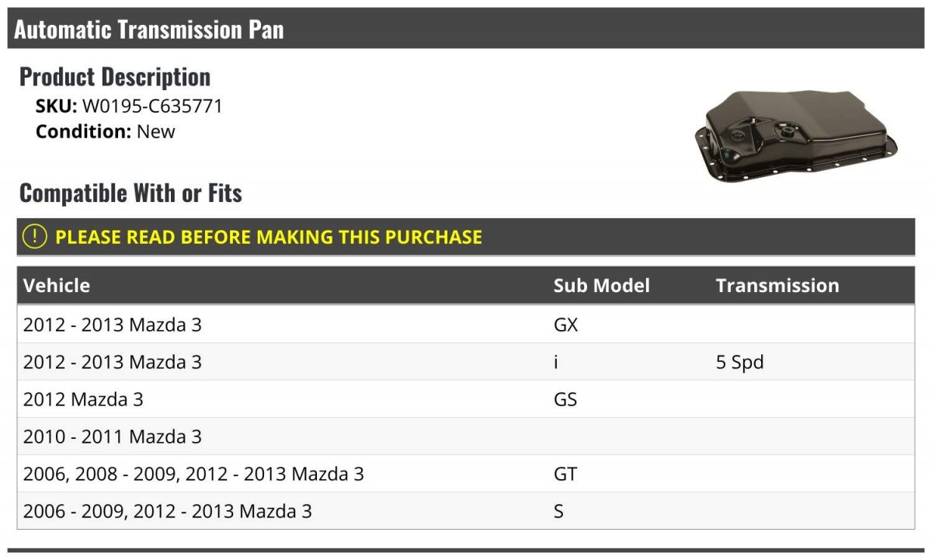The width and height of the screenshot is (932, 560).
Task: Select the Transmission column header
Action: tap(777, 285)
